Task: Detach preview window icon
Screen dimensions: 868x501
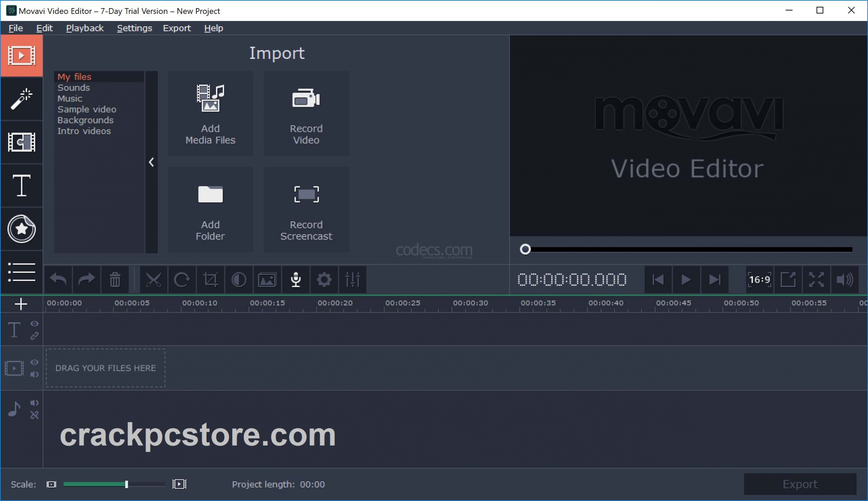Action: [788, 279]
